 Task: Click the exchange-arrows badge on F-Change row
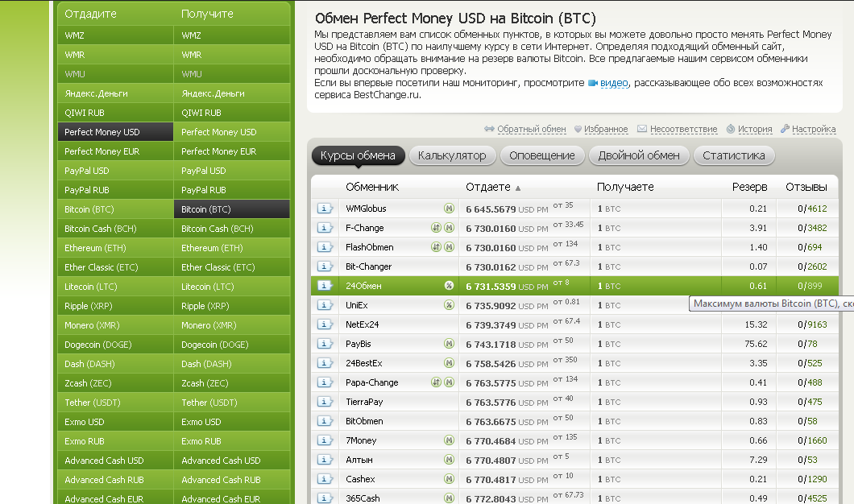tap(436, 228)
